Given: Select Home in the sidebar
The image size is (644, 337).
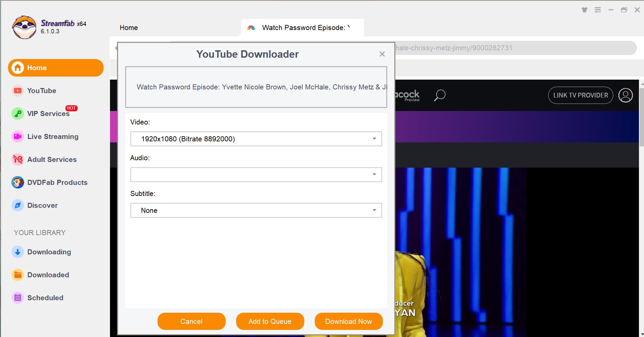Looking at the screenshot, I should [56, 68].
